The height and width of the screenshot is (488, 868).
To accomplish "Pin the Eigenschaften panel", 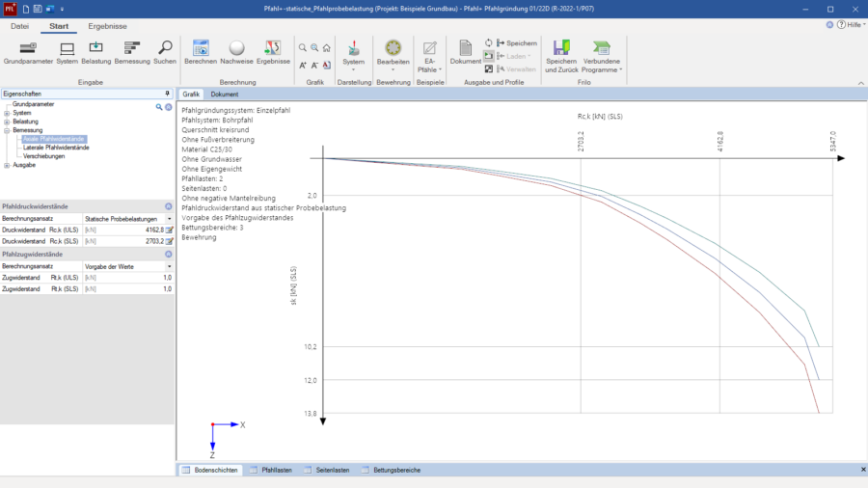I will pyautogui.click(x=168, y=94).
